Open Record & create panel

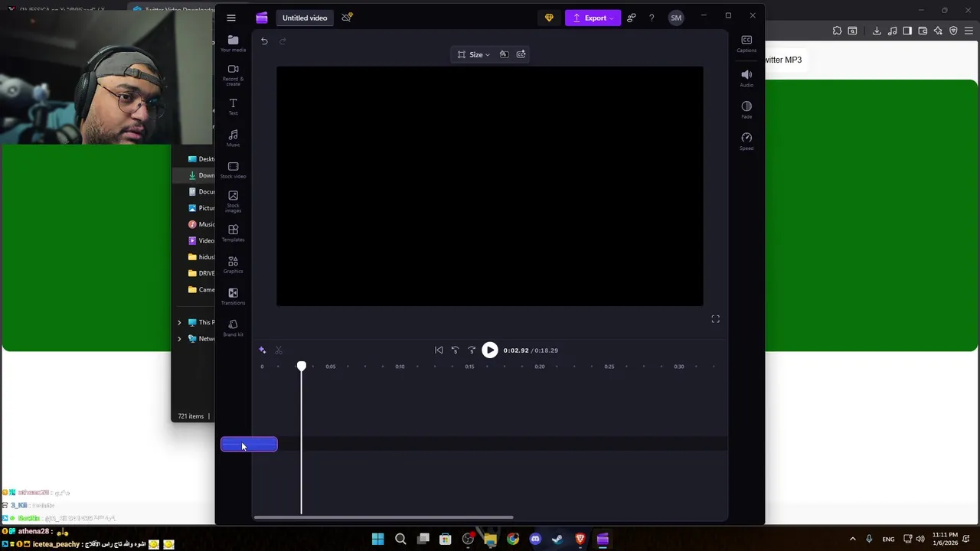click(234, 74)
